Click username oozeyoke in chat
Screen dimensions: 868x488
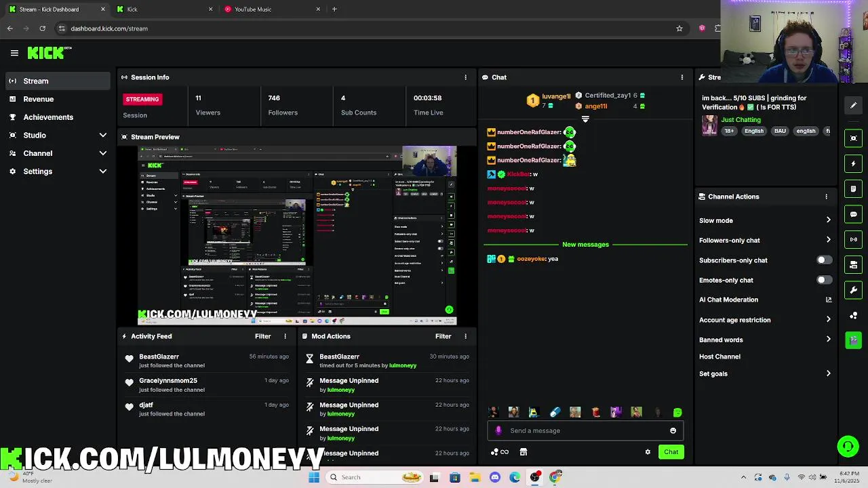[x=530, y=259]
